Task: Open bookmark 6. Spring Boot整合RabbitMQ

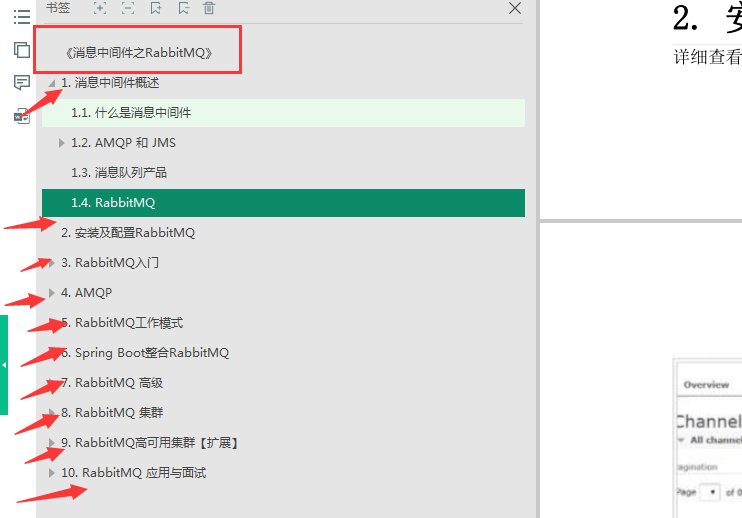Action: click(145, 353)
